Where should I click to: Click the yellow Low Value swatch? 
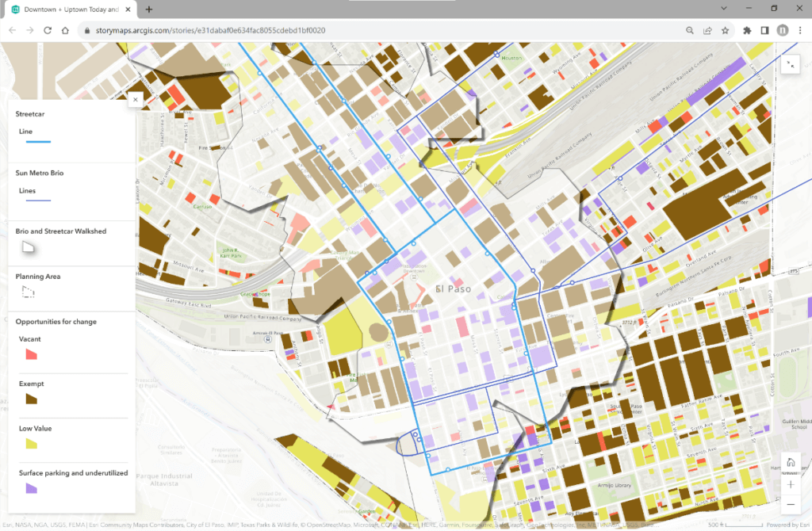click(x=32, y=444)
